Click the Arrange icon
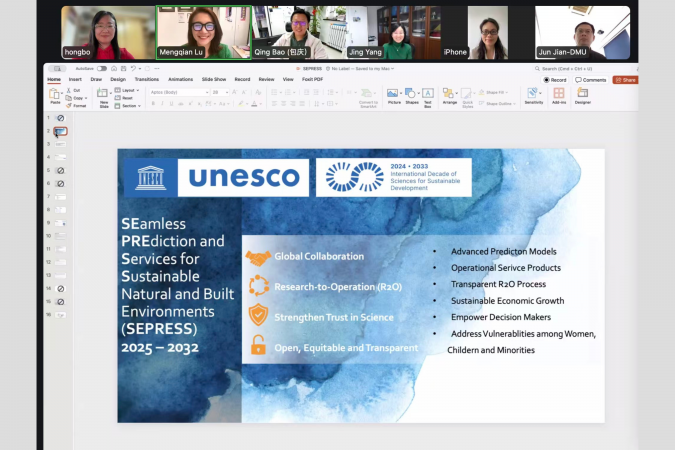 448,93
